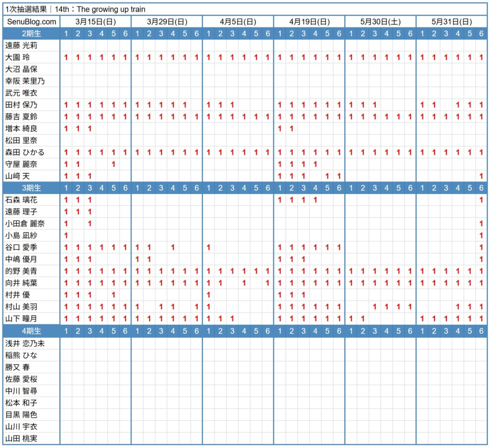Click 田村 保乃's first result mark for 3月15日
The image size is (491, 448).
(x=66, y=104)
